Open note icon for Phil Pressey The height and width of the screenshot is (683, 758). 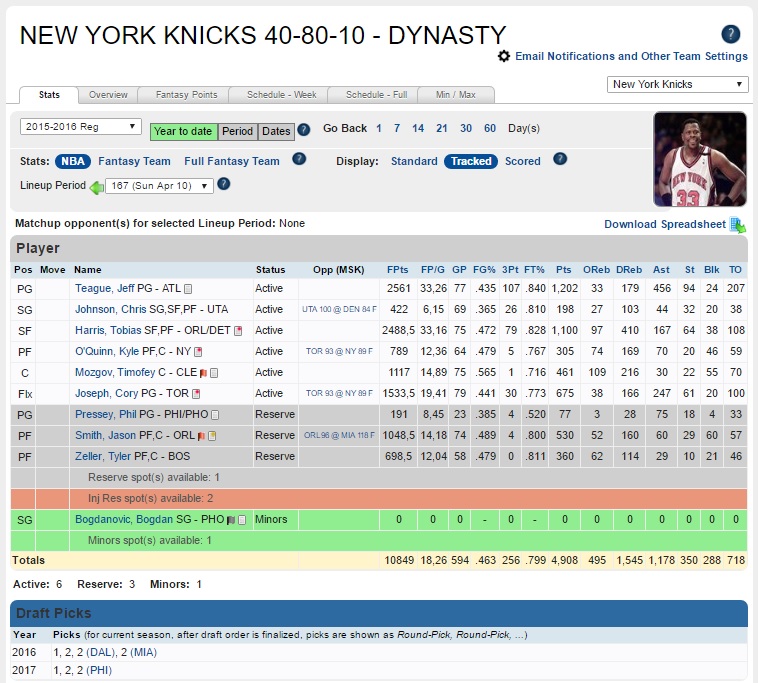(215, 415)
